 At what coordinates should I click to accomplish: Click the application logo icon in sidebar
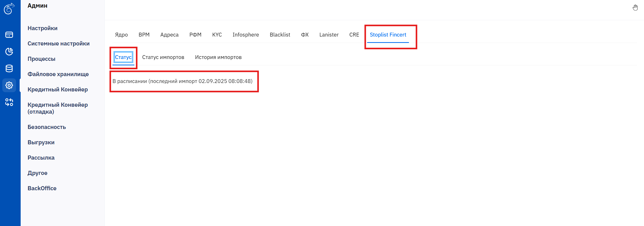click(9, 9)
